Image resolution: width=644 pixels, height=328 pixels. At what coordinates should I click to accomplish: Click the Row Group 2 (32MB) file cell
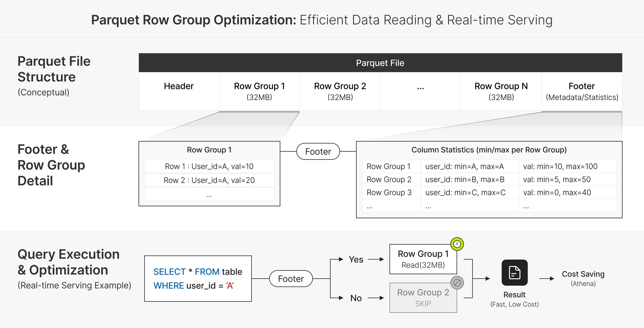(340, 91)
